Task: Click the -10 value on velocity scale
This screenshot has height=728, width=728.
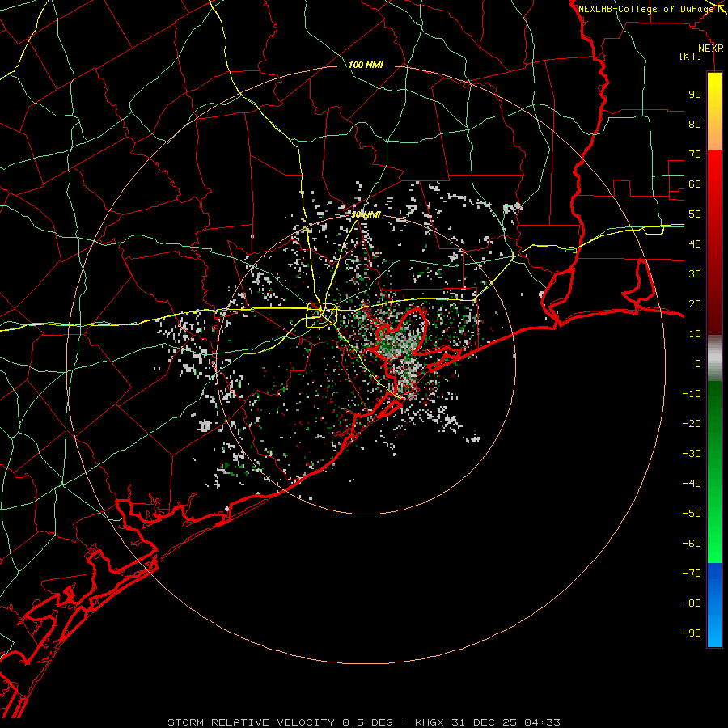Action: [692, 394]
